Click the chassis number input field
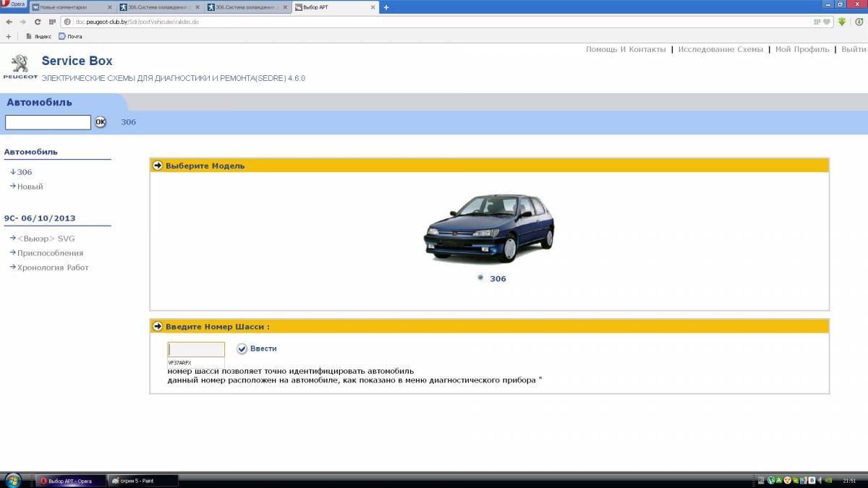This screenshot has width=868, height=488. click(196, 349)
